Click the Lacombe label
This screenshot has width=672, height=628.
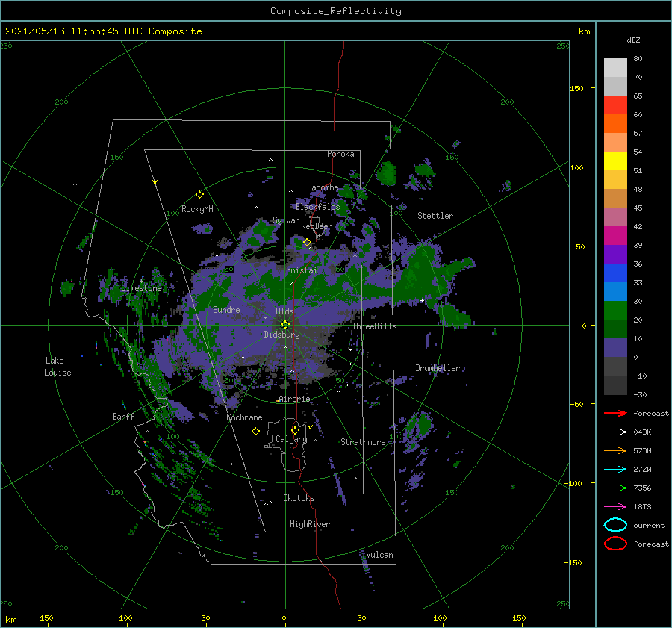323,187
